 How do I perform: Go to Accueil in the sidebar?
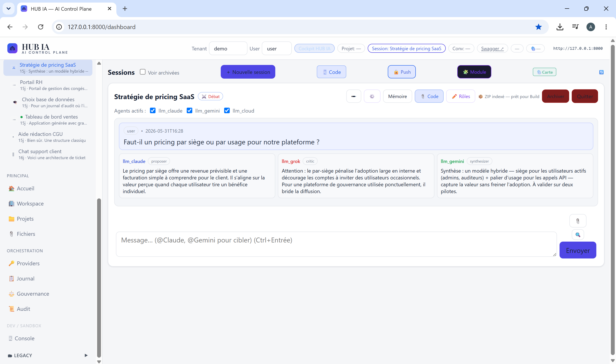25,188
